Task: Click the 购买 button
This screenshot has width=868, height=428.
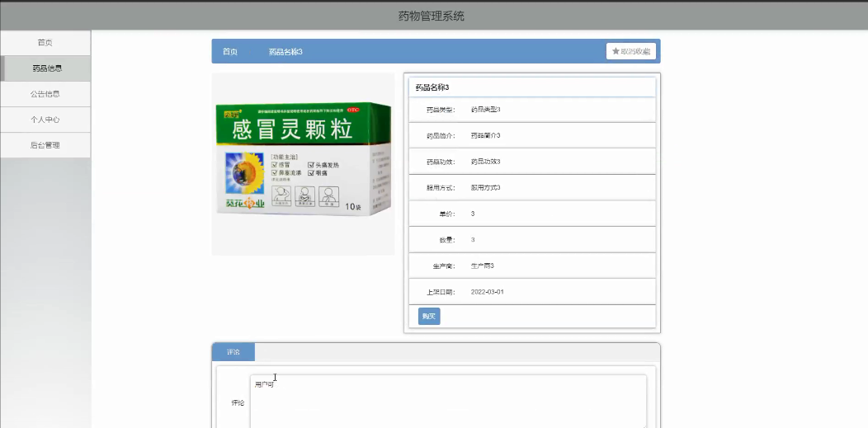Action: click(x=429, y=317)
